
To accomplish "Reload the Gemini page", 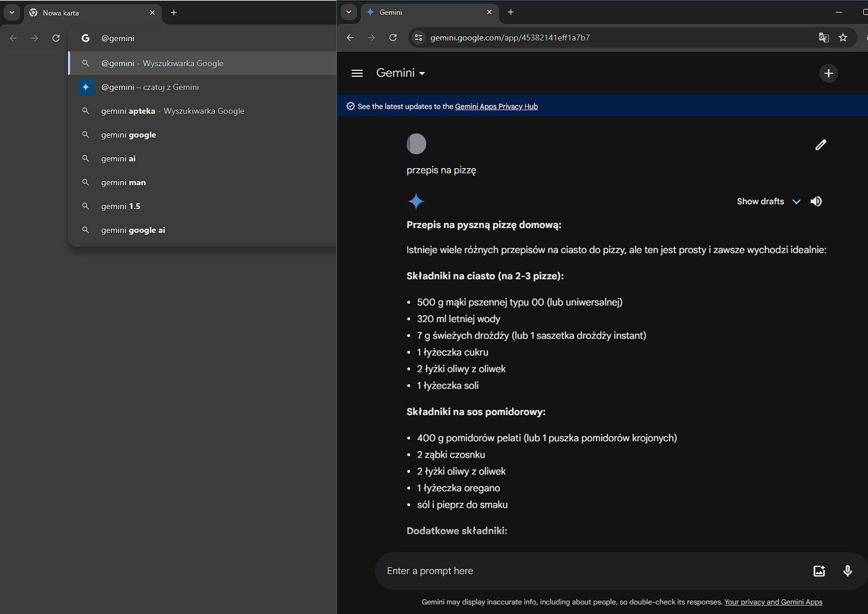I will 393,38.
